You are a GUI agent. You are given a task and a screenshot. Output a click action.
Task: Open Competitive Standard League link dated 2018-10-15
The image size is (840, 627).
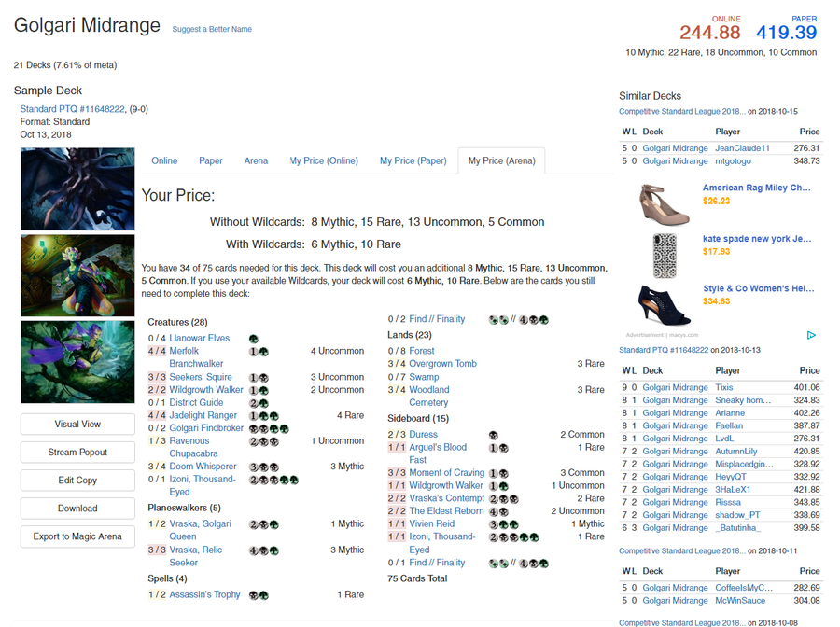pyautogui.click(x=682, y=111)
